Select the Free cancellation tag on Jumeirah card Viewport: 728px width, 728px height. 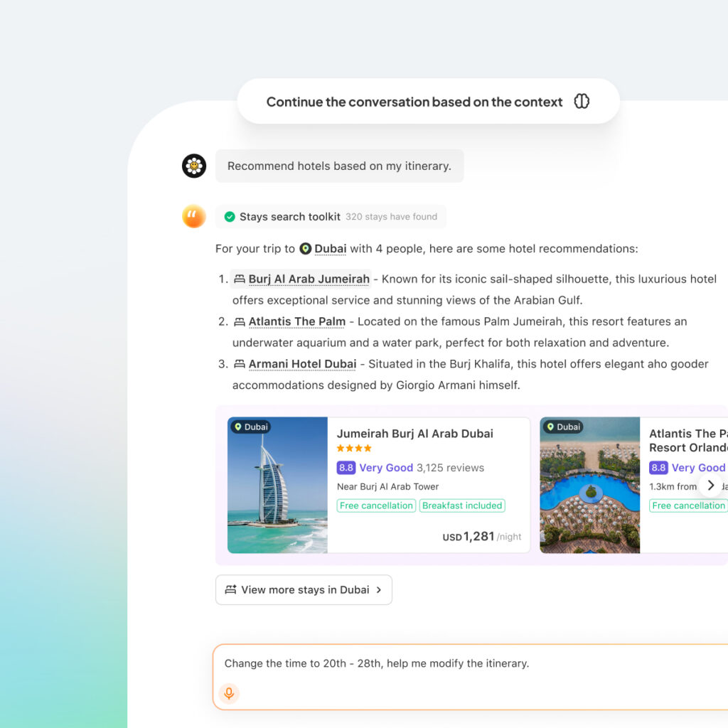click(376, 505)
